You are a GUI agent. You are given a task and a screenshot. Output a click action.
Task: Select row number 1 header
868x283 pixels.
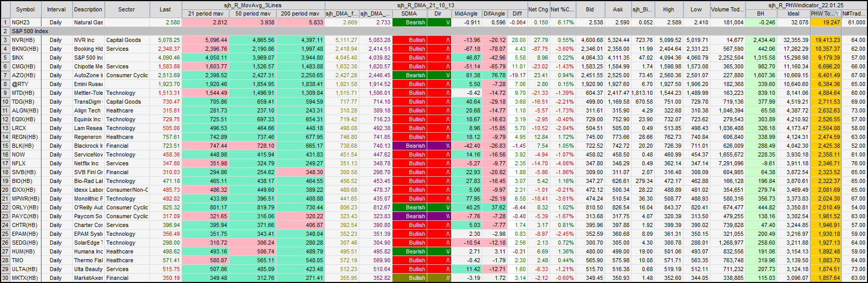[x=5, y=22]
